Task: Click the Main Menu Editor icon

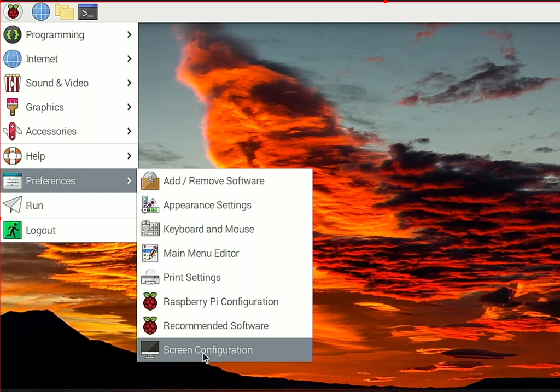Action: pos(150,253)
